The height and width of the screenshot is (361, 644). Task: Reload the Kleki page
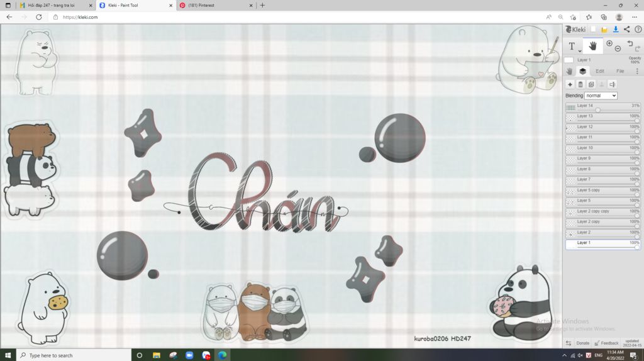38,17
